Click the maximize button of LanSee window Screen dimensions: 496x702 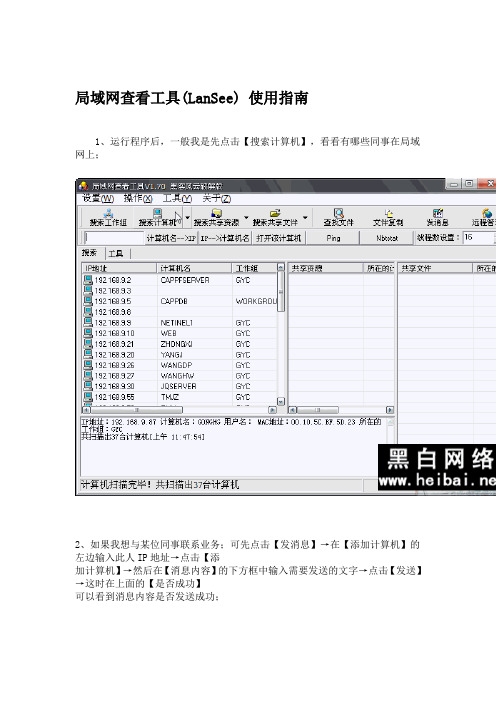(469, 184)
